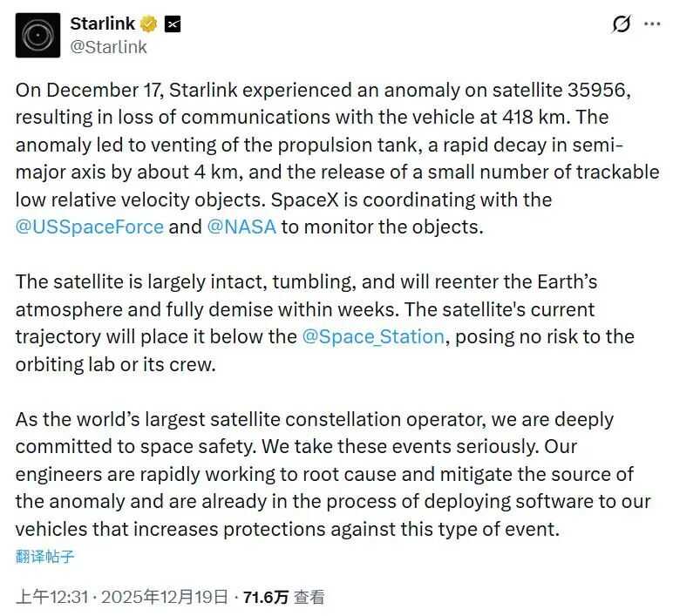Click the 2025年12月19日 post date

(x=165, y=597)
